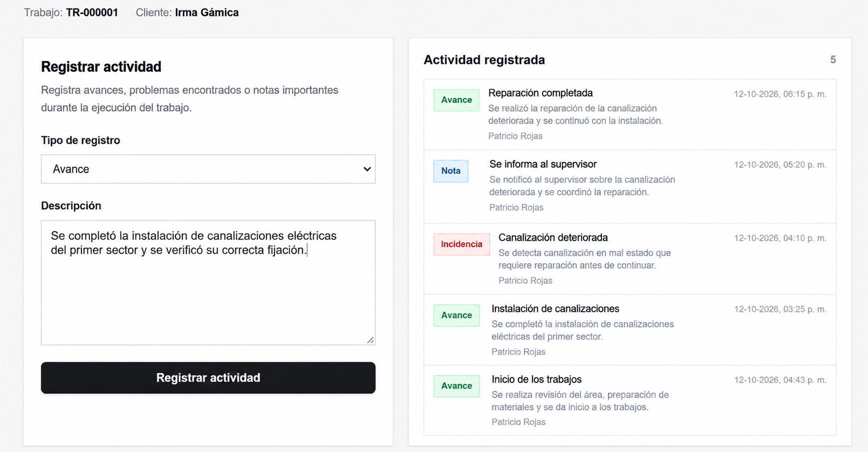
Task: Select the 'Canalización deteriorada' title
Action: point(553,238)
